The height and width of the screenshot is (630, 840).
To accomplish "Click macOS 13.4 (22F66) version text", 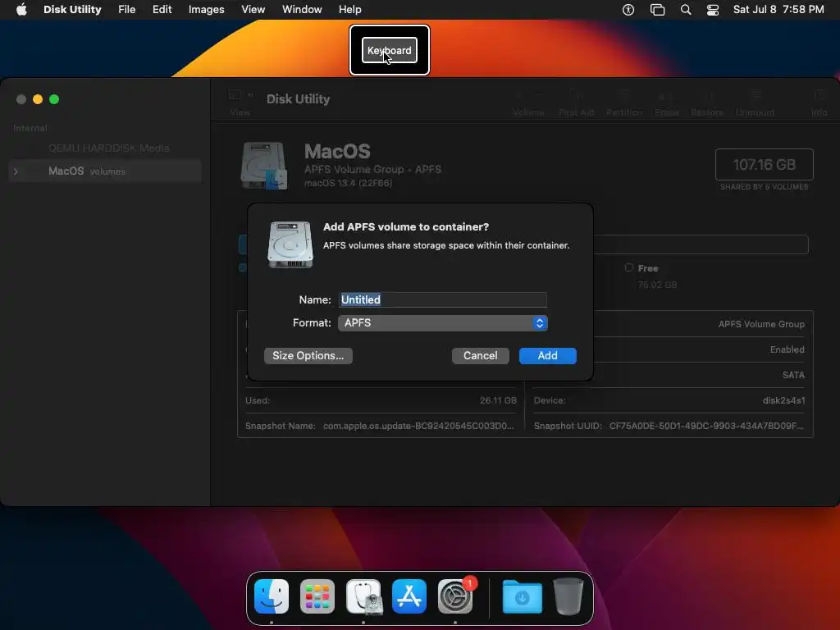I will click(348, 183).
